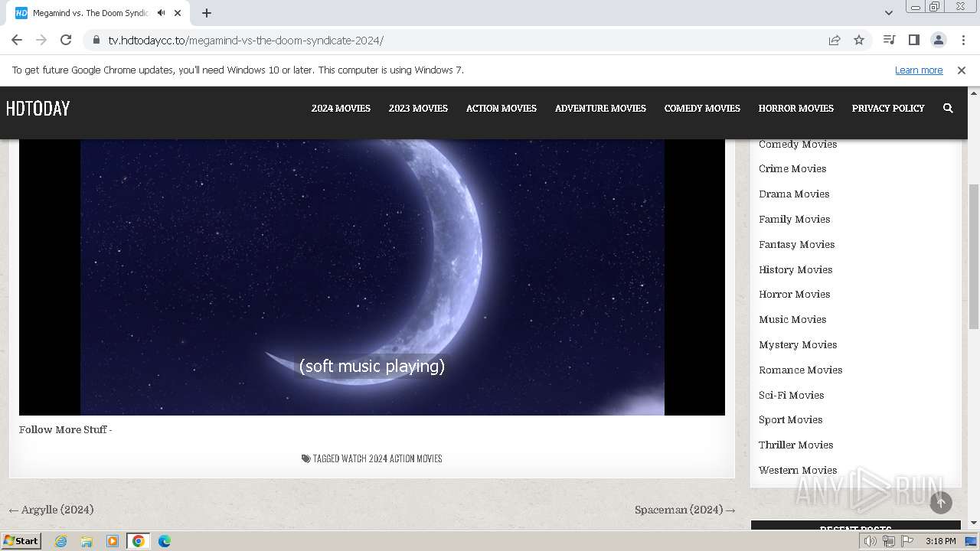
Task: Click the scroll-to-top arrow button
Action: point(941,502)
